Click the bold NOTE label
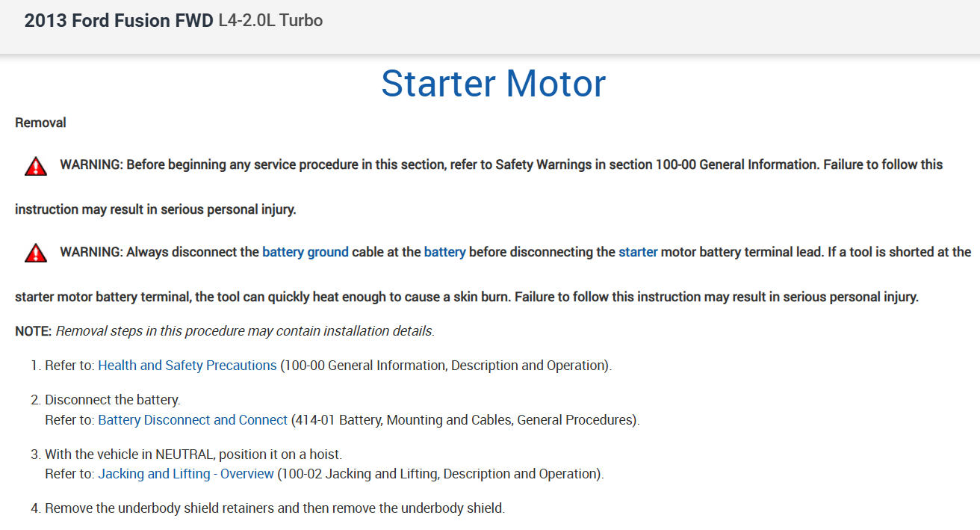 [33, 330]
